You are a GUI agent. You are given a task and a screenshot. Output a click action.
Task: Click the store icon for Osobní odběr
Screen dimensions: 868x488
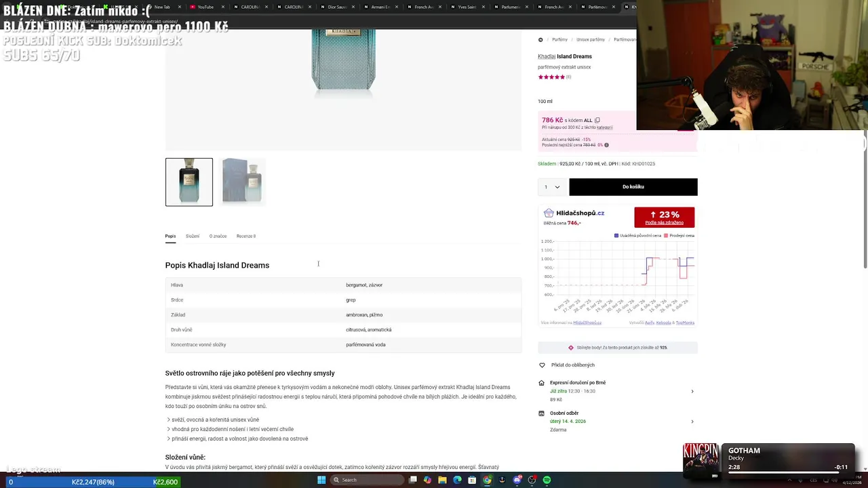(x=541, y=413)
